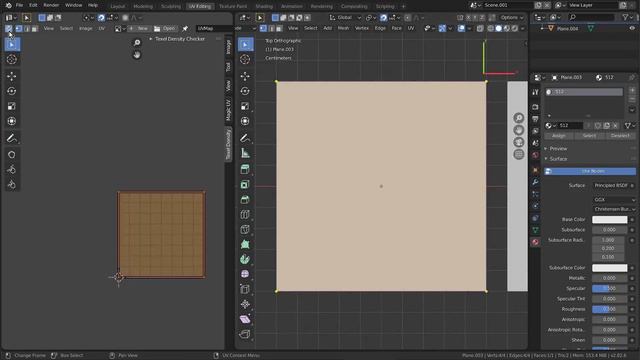This screenshot has height=360, width=640.
Task: Click the UV editor zoom magnifier gizmo
Action: 137,43
